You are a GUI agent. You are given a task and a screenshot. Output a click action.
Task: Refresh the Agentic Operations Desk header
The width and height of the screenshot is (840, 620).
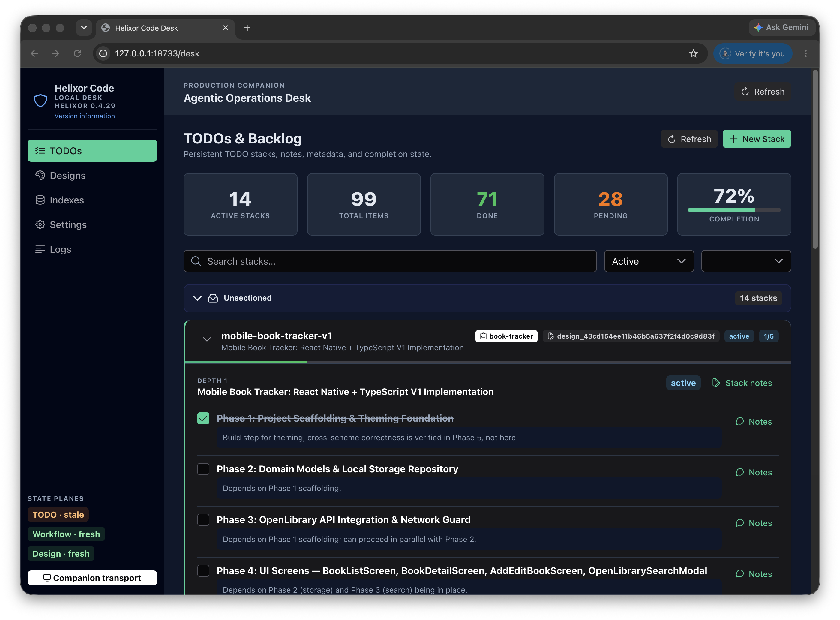pyautogui.click(x=763, y=92)
